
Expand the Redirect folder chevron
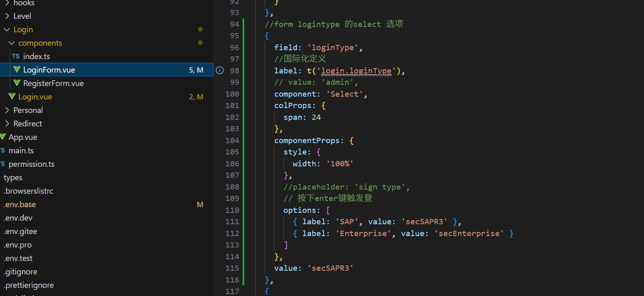tap(7, 124)
